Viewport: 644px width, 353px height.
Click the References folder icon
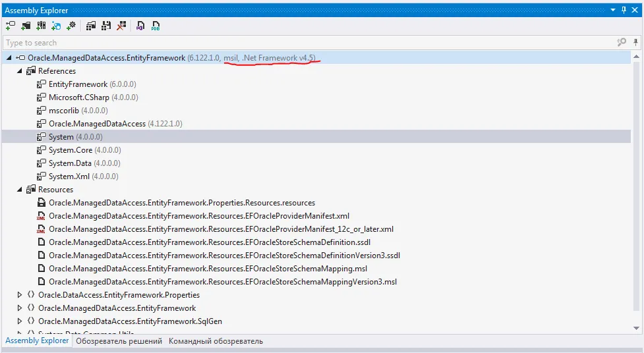31,71
